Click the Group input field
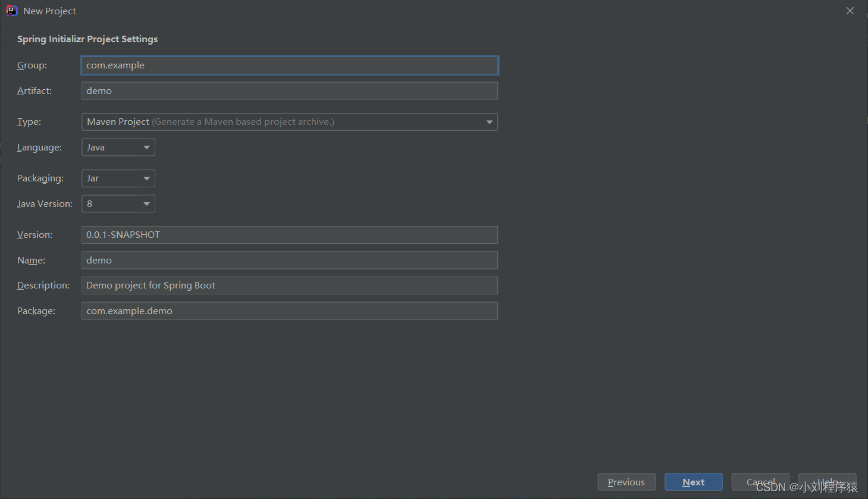 point(290,65)
